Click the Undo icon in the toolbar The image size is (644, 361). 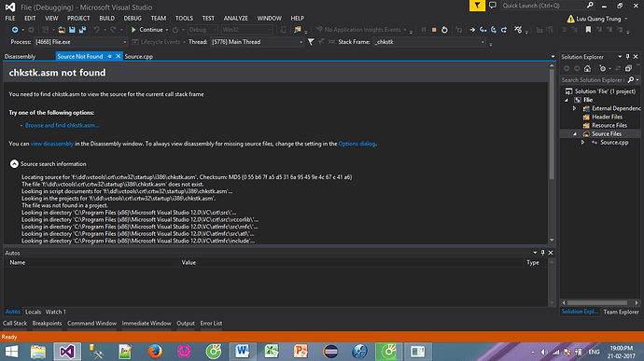[x=96, y=30]
